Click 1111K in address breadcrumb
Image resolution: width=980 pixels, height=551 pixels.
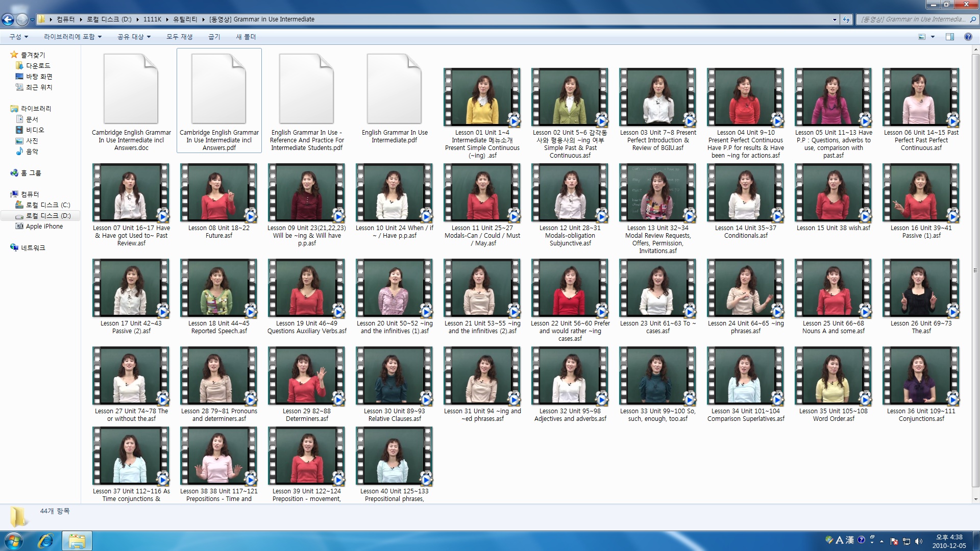click(x=152, y=19)
